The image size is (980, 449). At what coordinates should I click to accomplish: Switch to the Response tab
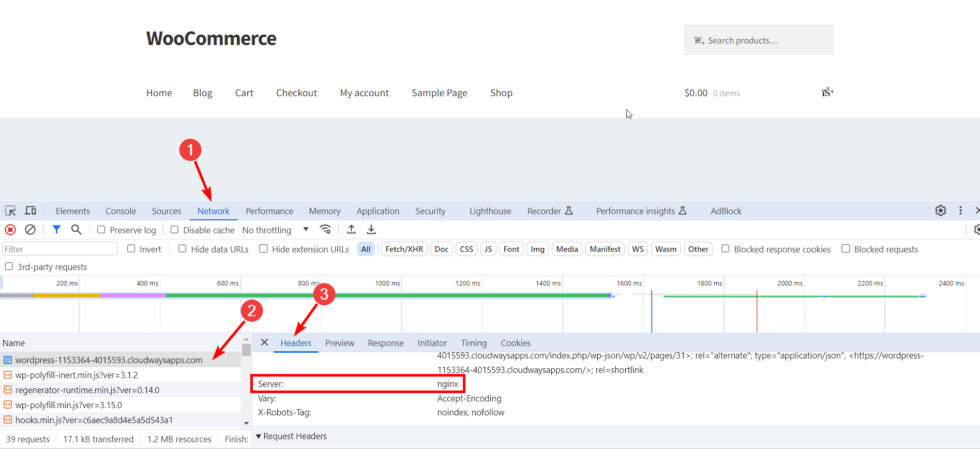point(386,343)
